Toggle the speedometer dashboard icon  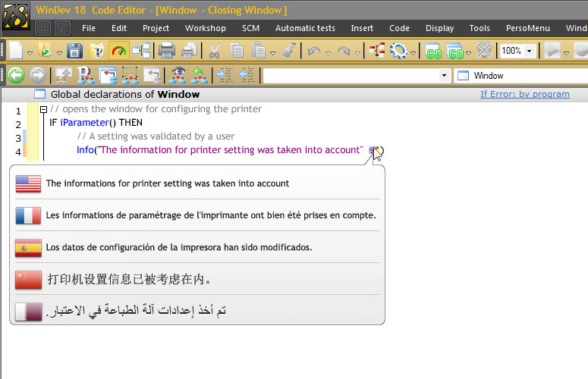119,51
